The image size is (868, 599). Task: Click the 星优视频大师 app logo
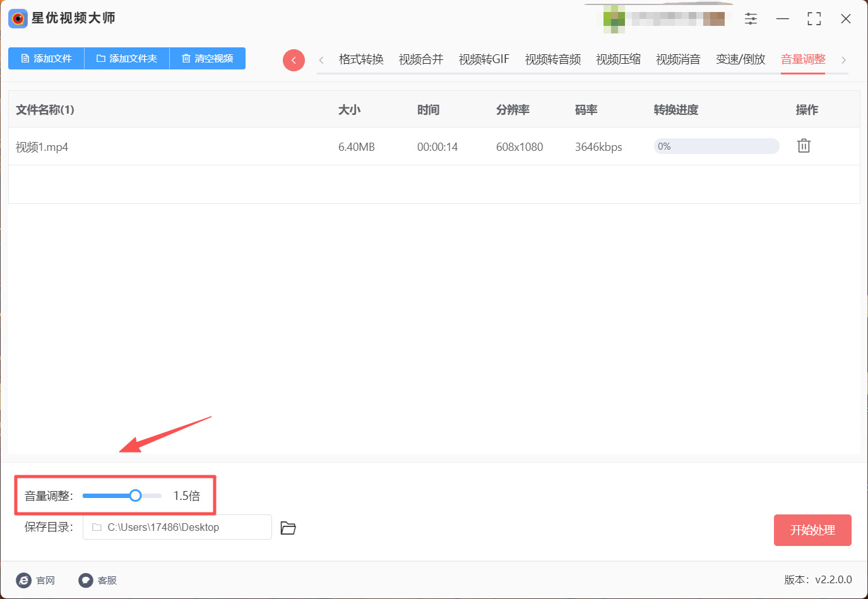click(x=18, y=18)
